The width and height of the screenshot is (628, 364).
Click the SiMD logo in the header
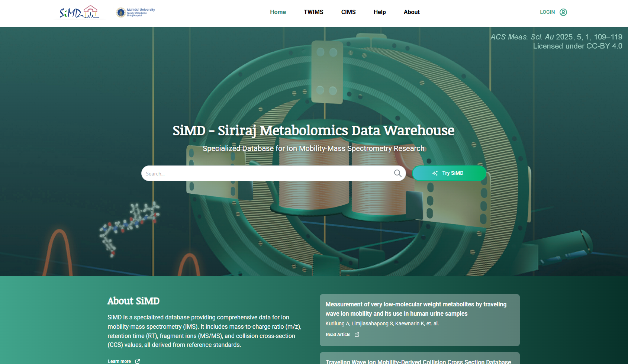click(80, 12)
